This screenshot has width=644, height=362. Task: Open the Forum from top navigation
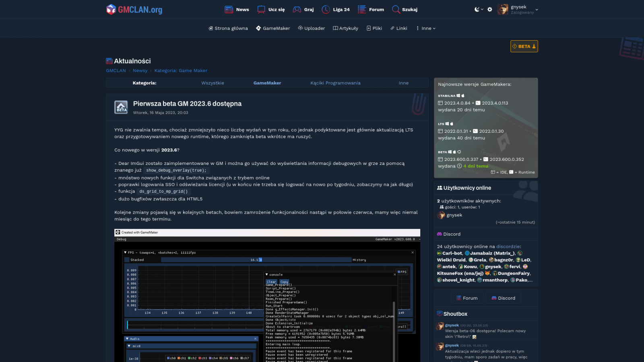pos(371,9)
